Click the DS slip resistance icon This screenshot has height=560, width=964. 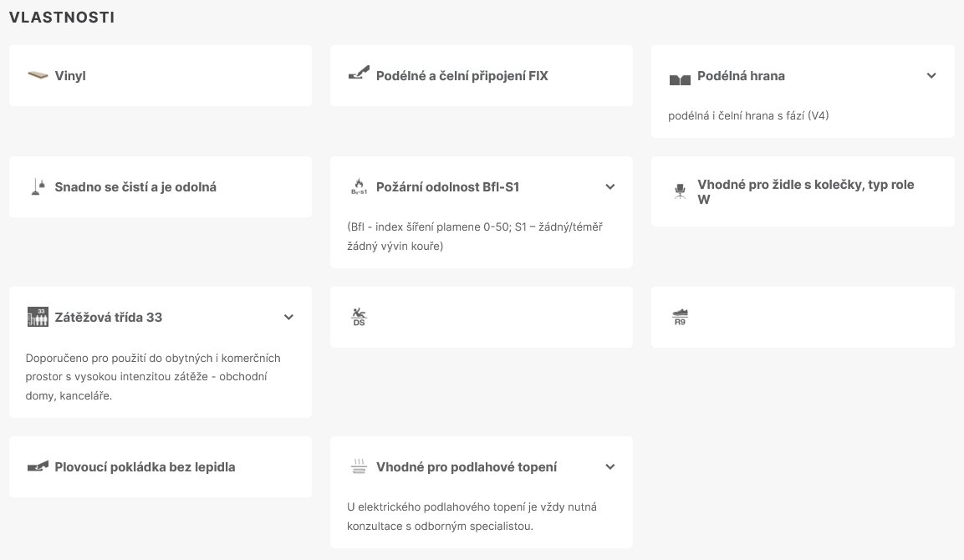pyautogui.click(x=359, y=318)
